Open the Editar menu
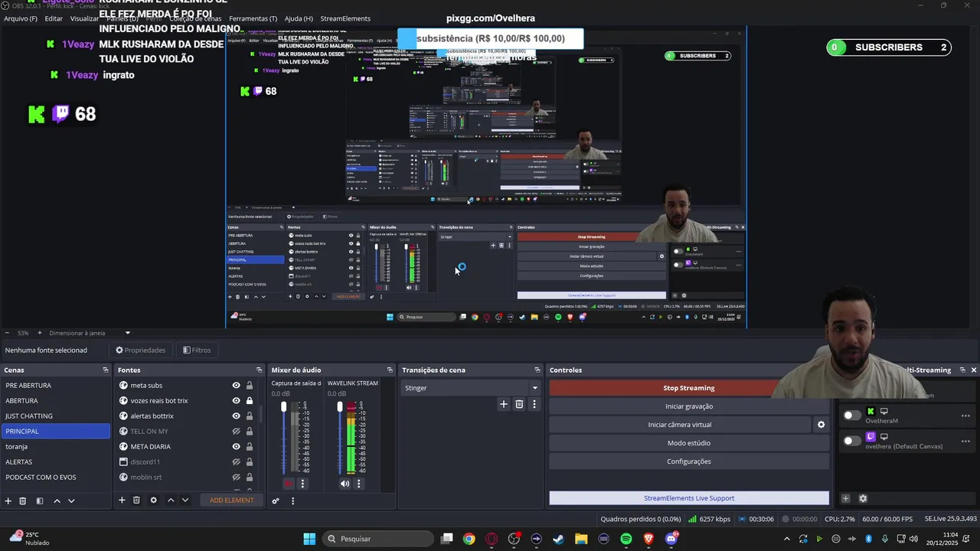Viewport: 980px width, 551px height. [x=54, y=18]
